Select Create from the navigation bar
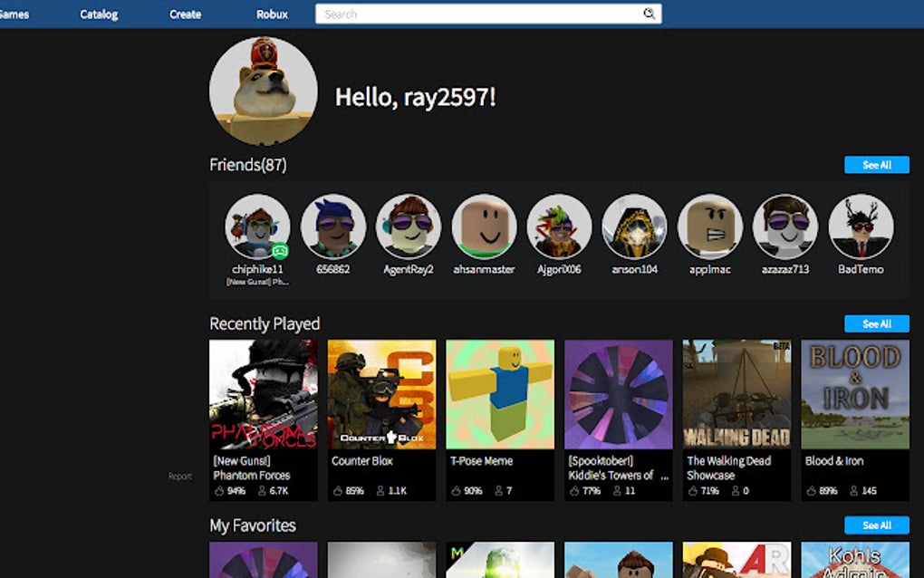This screenshot has height=578, width=924. (185, 14)
